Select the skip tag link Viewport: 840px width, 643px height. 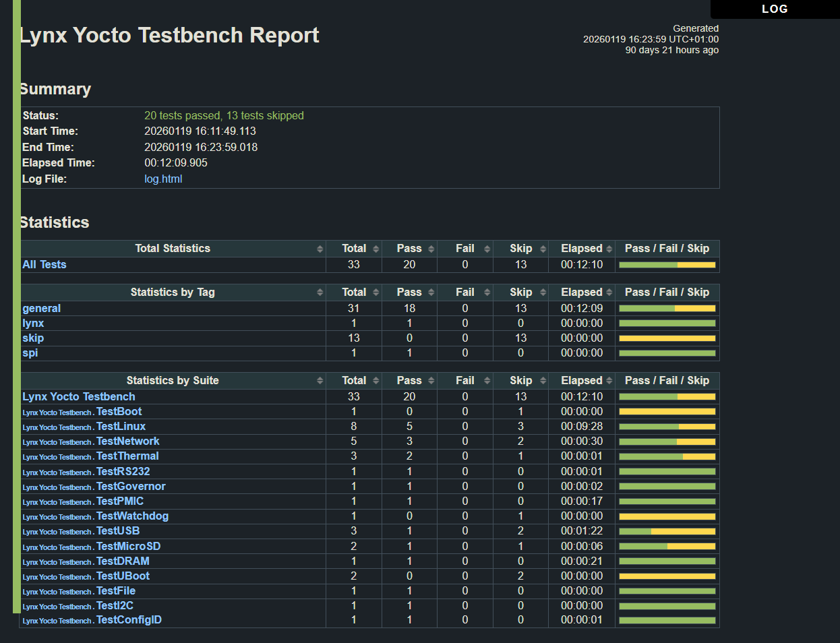click(x=33, y=338)
